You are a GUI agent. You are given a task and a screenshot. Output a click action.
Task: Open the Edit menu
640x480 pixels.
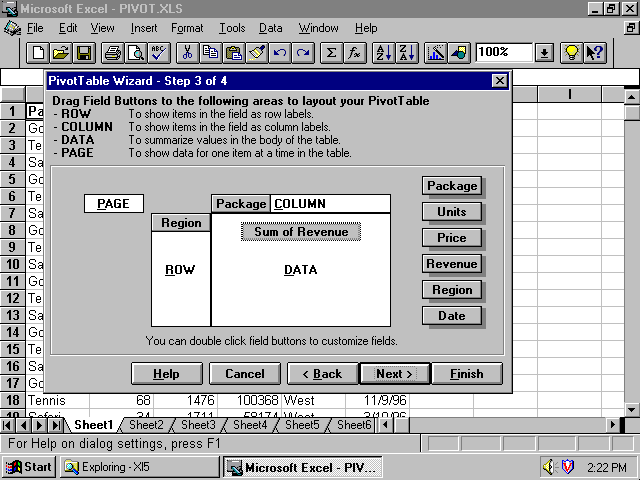(x=68, y=28)
